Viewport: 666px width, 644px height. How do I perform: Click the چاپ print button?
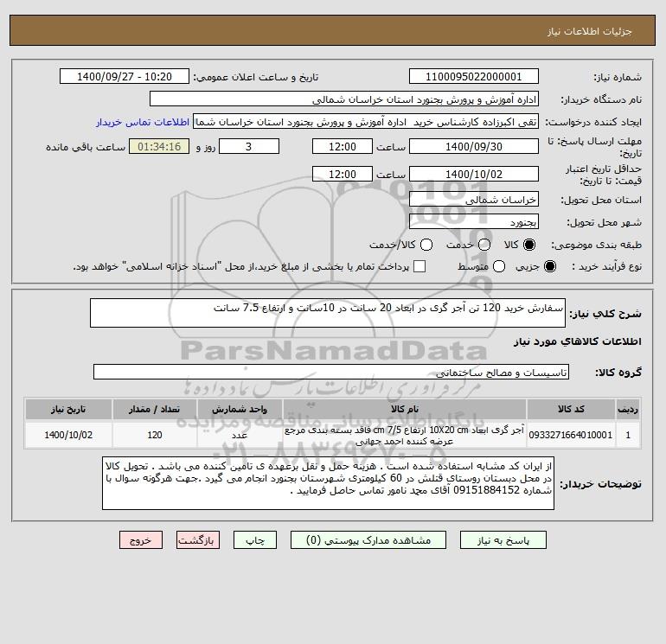click(x=255, y=540)
